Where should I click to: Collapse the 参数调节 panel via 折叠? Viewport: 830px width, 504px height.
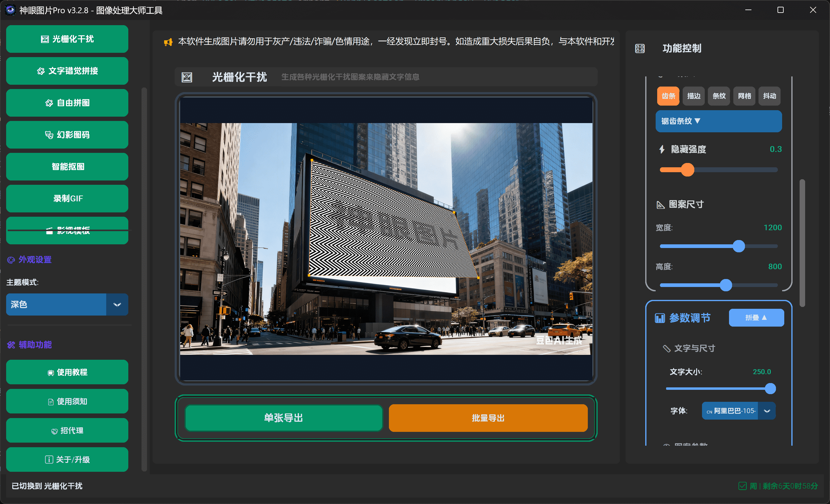point(756,317)
